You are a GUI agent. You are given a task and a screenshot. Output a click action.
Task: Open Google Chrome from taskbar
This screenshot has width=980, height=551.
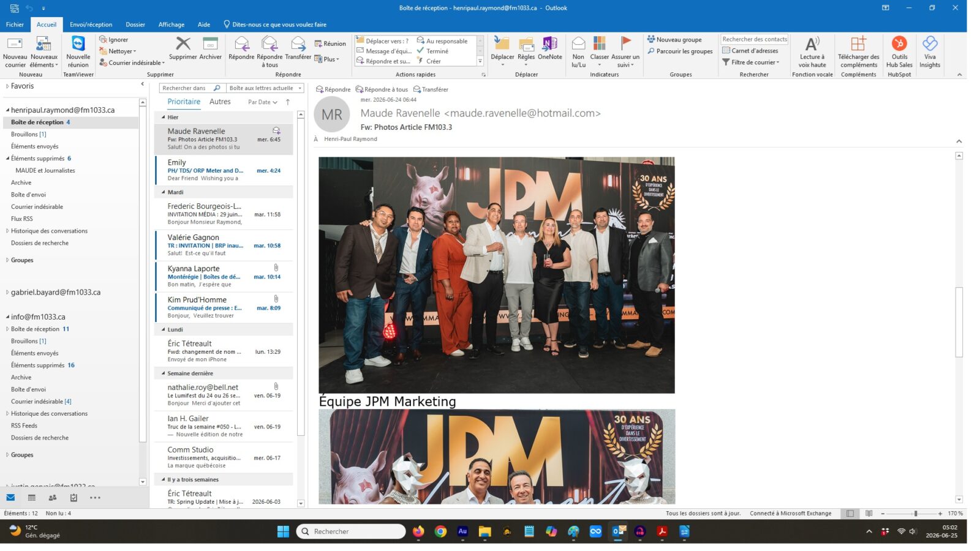[x=440, y=531]
